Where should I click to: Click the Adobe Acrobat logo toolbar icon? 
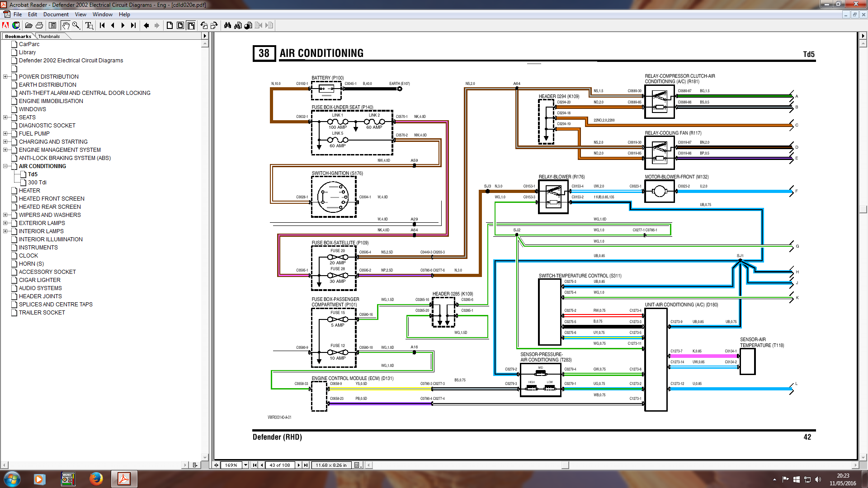[6, 25]
